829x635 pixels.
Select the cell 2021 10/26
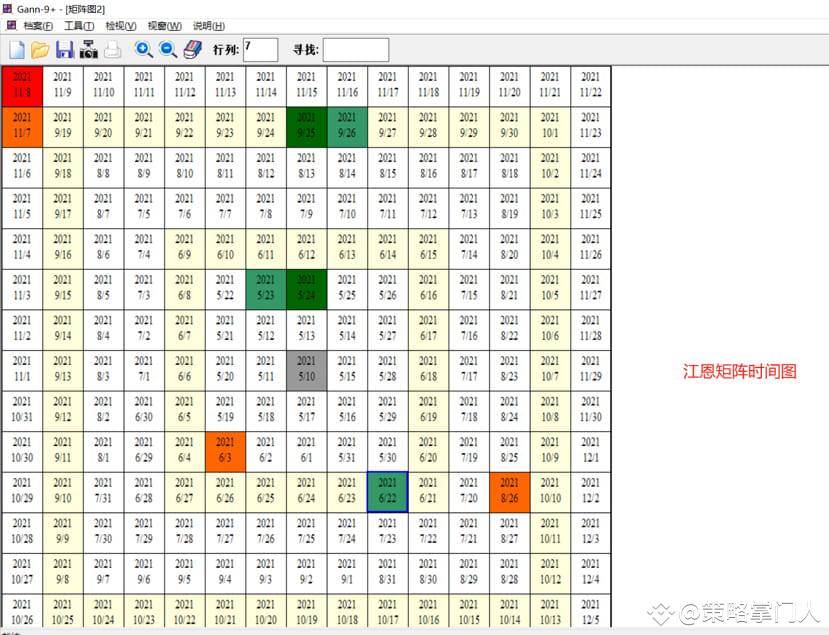pyautogui.click(x=22, y=612)
